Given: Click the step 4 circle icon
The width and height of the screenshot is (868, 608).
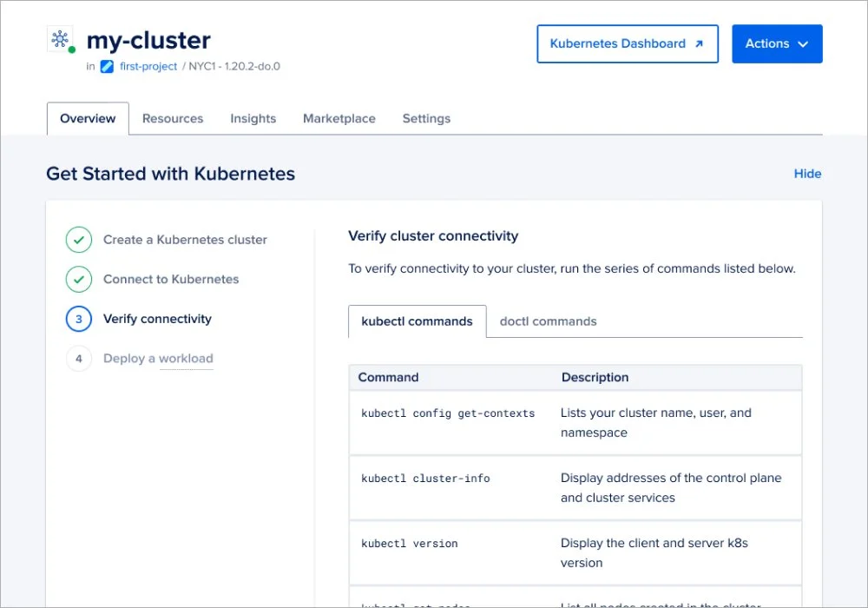Looking at the screenshot, I should point(79,358).
